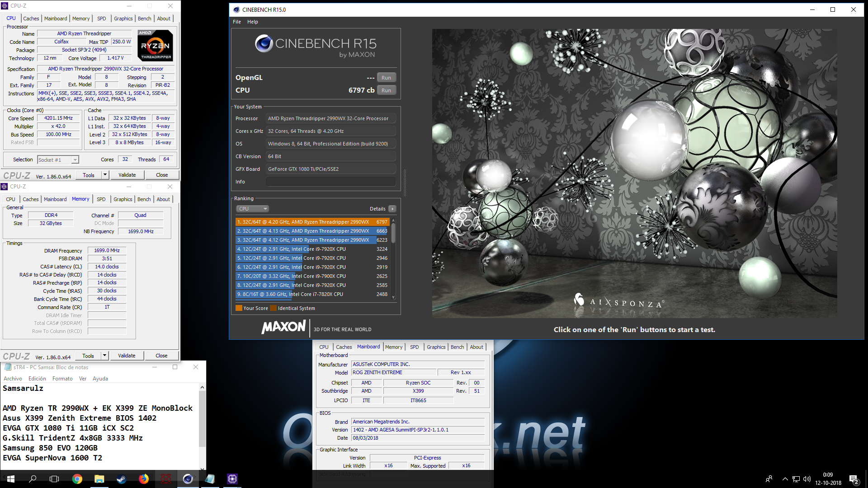This screenshot has height=488, width=868.
Task: Run the CPU test in Cinebench
Action: tap(386, 90)
